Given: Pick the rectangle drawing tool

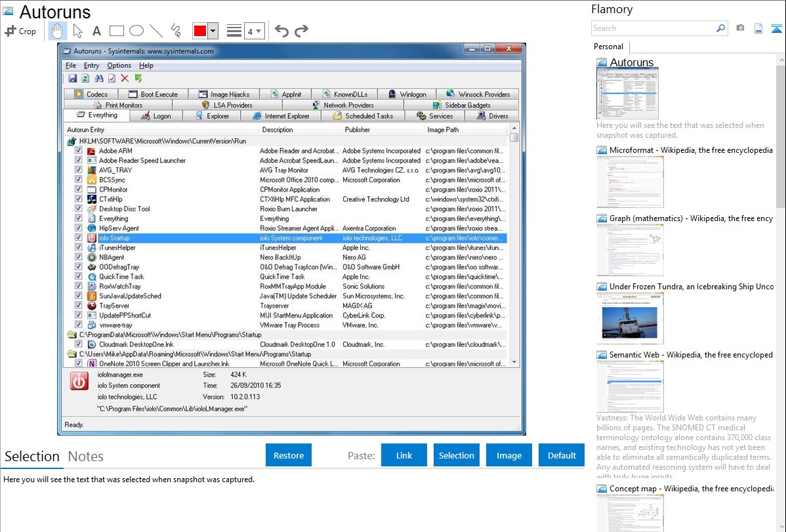Looking at the screenshot, I should click(116, 31).
